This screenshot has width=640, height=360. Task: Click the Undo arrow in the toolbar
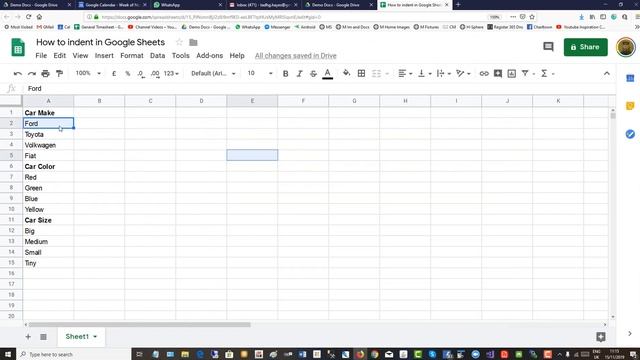click(18, 73)
